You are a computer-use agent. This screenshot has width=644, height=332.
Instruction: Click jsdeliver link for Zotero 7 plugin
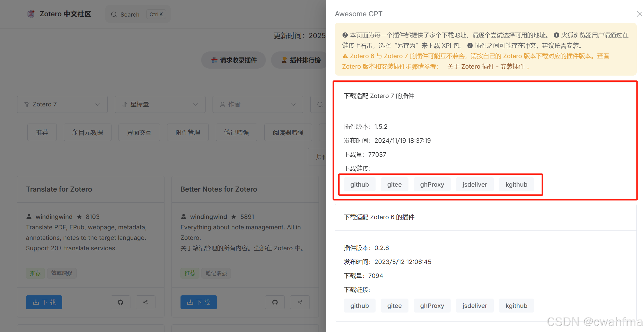(x=474, y=185)
